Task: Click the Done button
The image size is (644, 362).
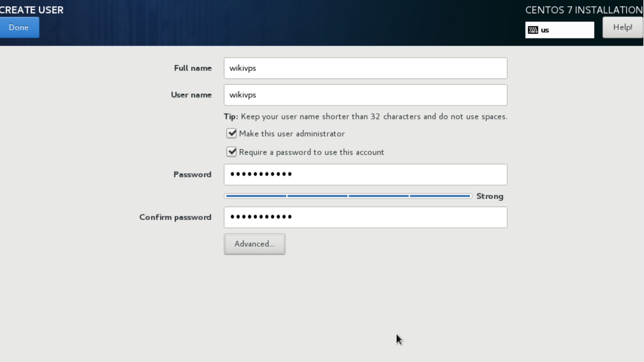Action: pyautogui.click(x=19, y=27)
